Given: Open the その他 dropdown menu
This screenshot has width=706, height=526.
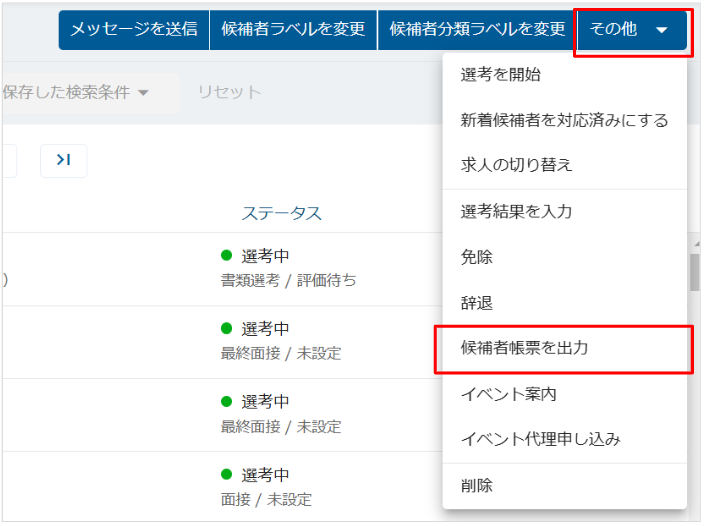Looking at the screenshot, I should coord(632,30).
